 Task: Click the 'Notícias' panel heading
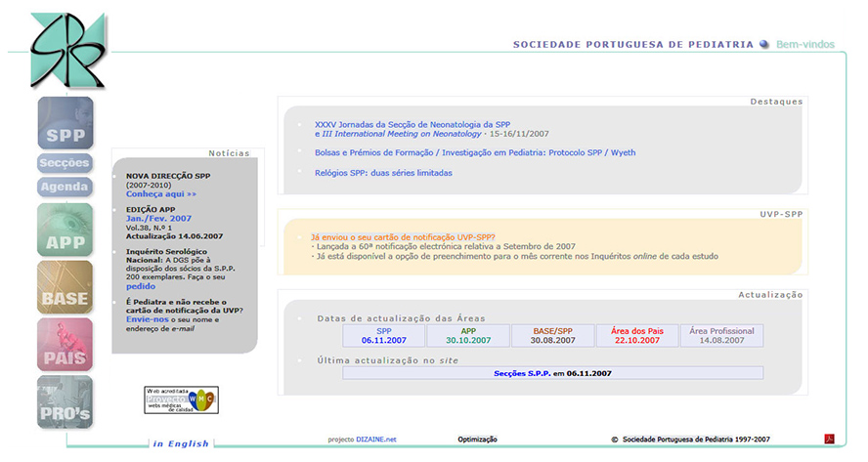coord(229,153)
